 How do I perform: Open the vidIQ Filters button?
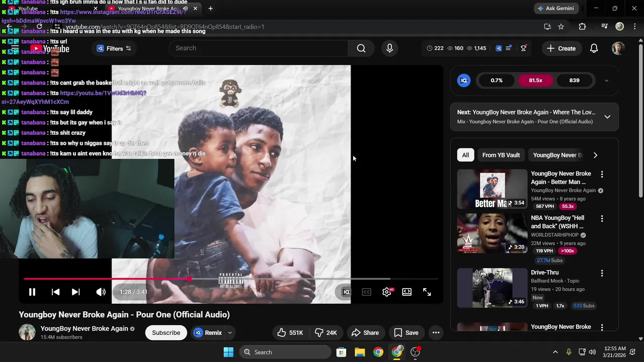click(x=114, y=48)
